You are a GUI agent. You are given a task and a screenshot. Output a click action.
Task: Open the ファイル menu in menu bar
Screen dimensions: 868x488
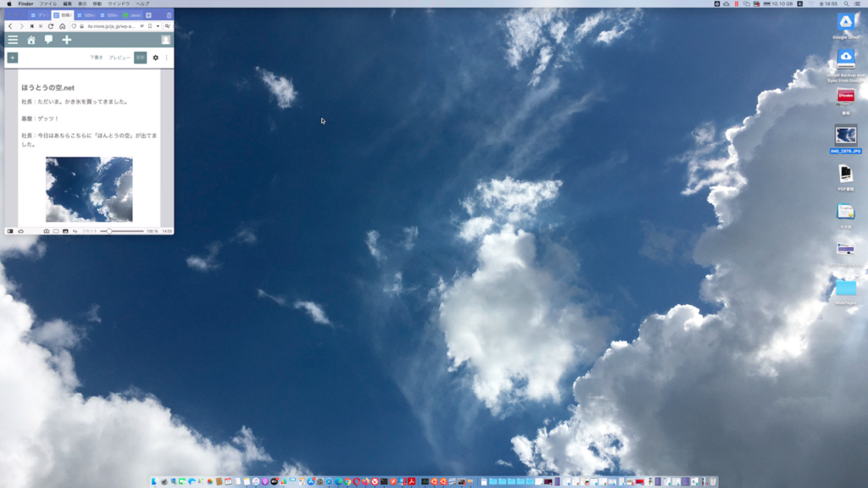click(x=48, y=3)
